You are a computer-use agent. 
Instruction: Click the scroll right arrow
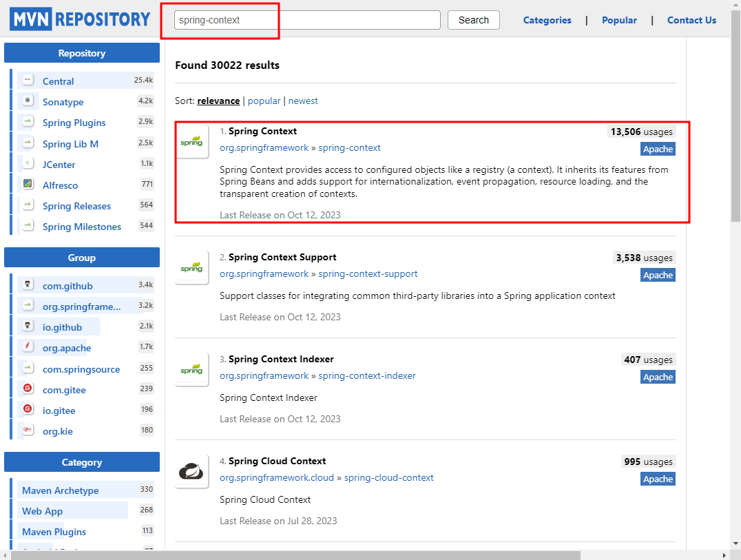[x=724, y=555]
